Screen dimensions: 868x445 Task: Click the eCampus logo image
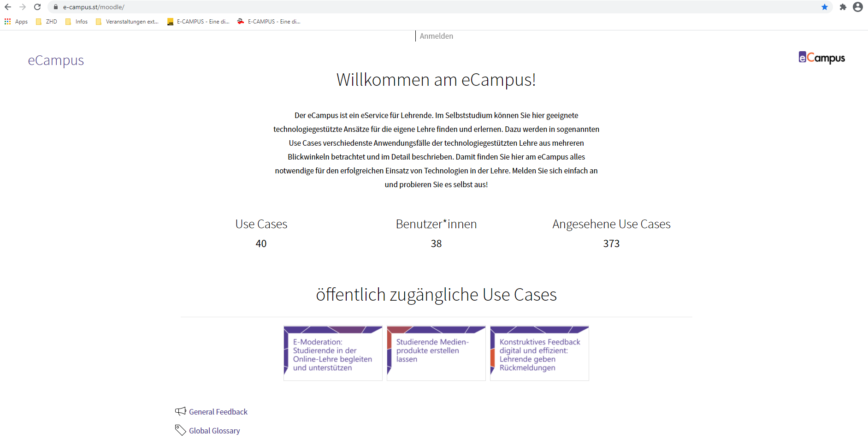821,58
